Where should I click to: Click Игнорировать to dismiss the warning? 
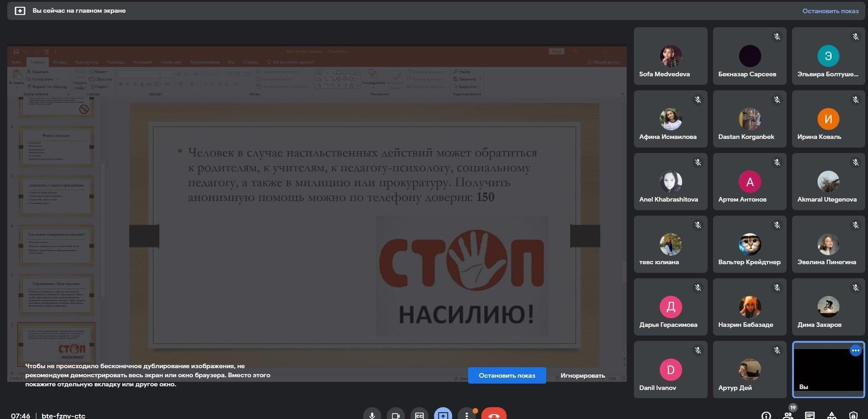coord(582,375)
